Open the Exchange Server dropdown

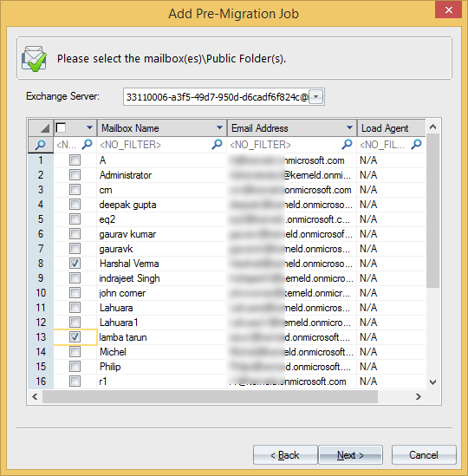click(x=316, y=97)
